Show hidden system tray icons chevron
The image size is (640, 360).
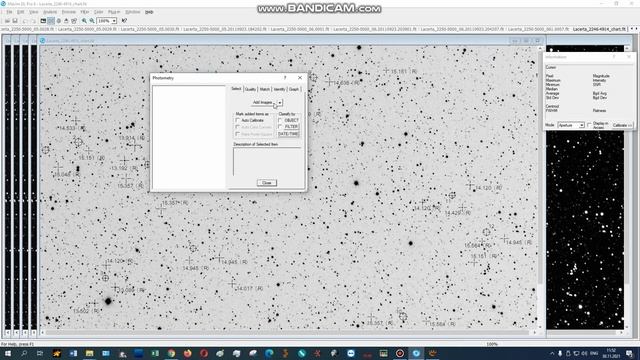(552, 353)
